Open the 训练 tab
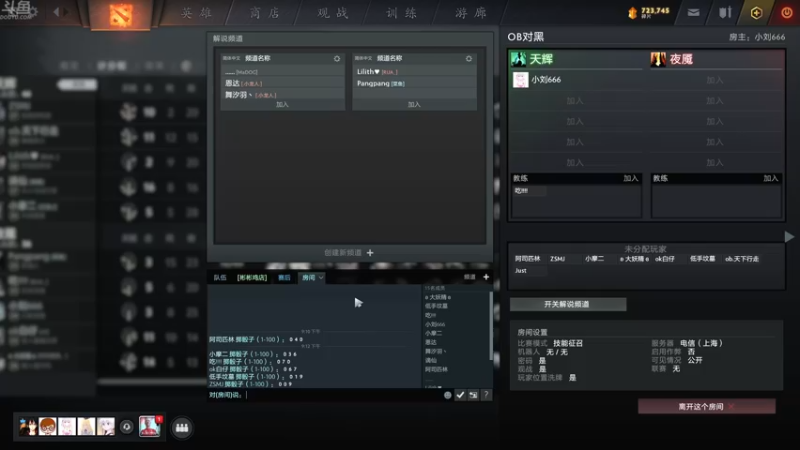800x450 pixels. click(x=402, y=13)
